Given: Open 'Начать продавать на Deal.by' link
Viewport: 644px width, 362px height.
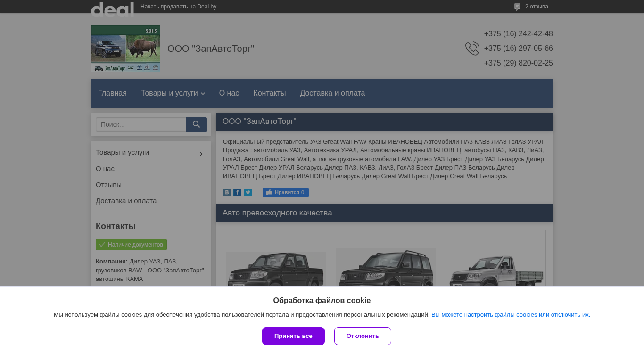Looking at the screenshot, I should 178,7.
